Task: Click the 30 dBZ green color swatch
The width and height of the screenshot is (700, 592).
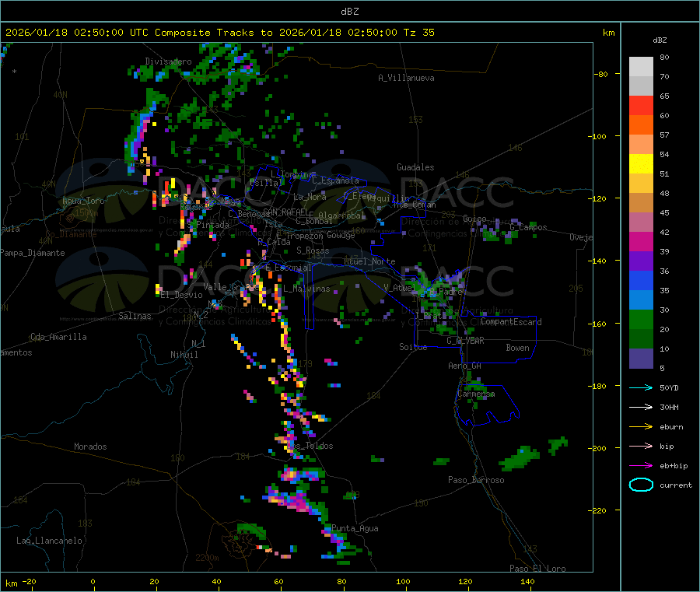Action: 641,319
